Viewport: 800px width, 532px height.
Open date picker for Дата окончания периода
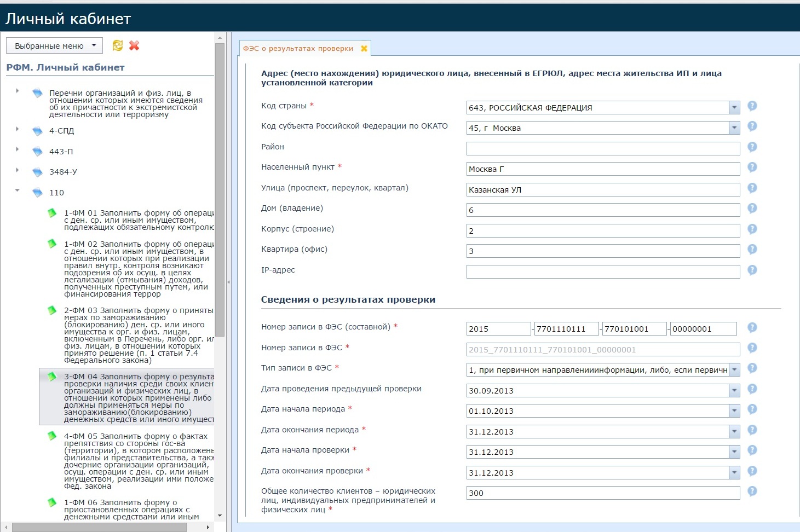click(x=734, y=432)
